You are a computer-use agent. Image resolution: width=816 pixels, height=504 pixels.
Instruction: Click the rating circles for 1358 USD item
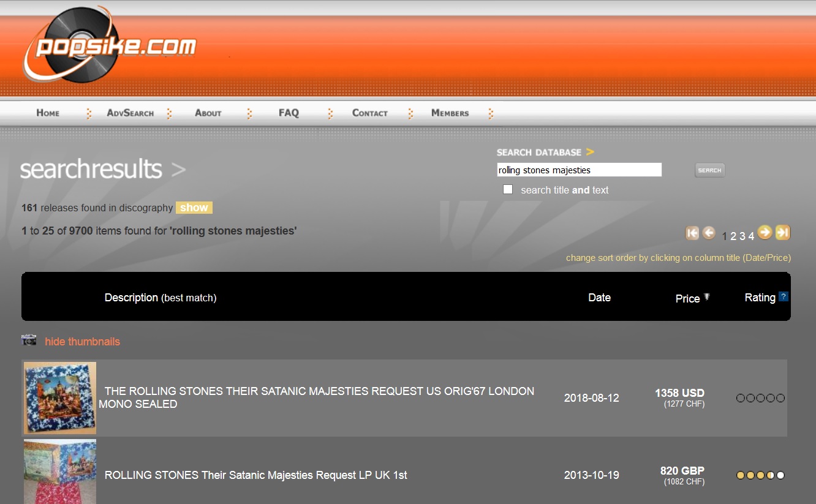click(760, 398)
